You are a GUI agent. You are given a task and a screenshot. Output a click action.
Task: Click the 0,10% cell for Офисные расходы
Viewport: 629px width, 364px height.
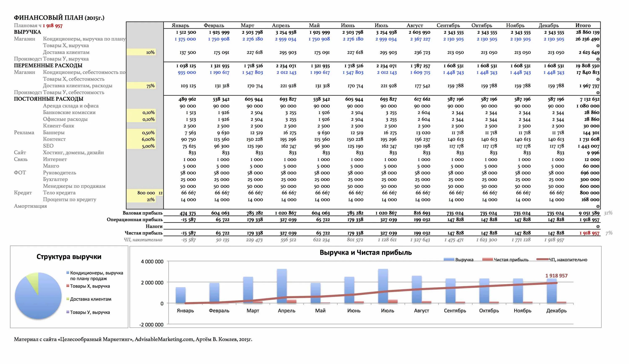pyautogui.click(x=141, y=119)
